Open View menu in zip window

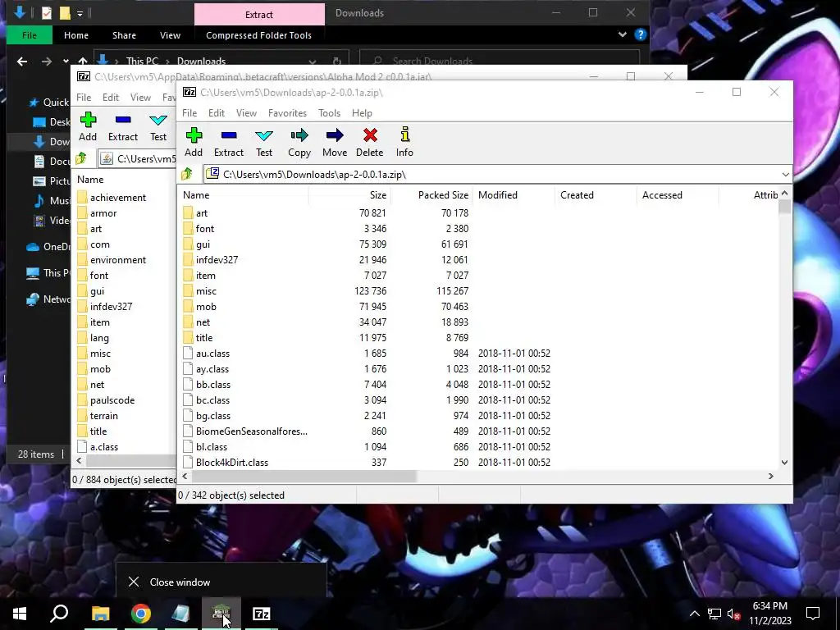[246, 113]
